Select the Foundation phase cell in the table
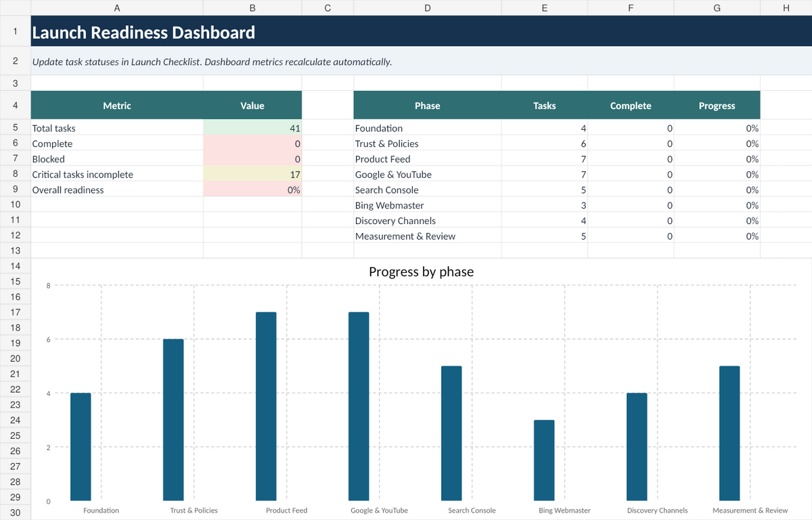 [428, 128]
